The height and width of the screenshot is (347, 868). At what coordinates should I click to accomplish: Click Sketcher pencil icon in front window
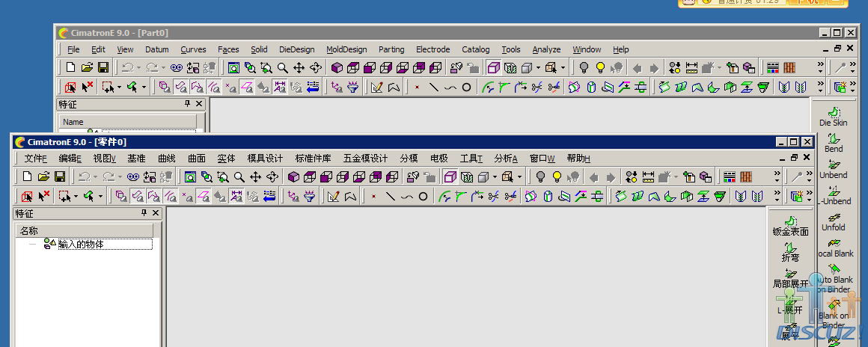[x=333, y=196]
